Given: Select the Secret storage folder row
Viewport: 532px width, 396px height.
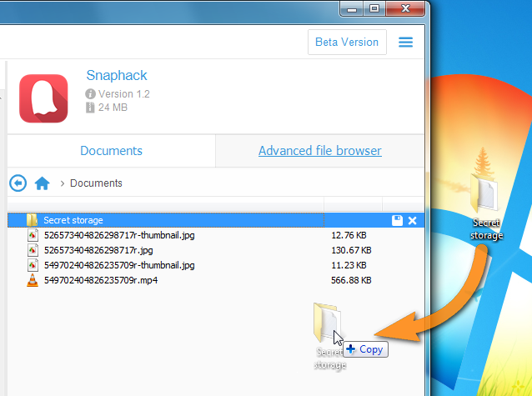Looking at the screenshot, I should pos(216,220).
